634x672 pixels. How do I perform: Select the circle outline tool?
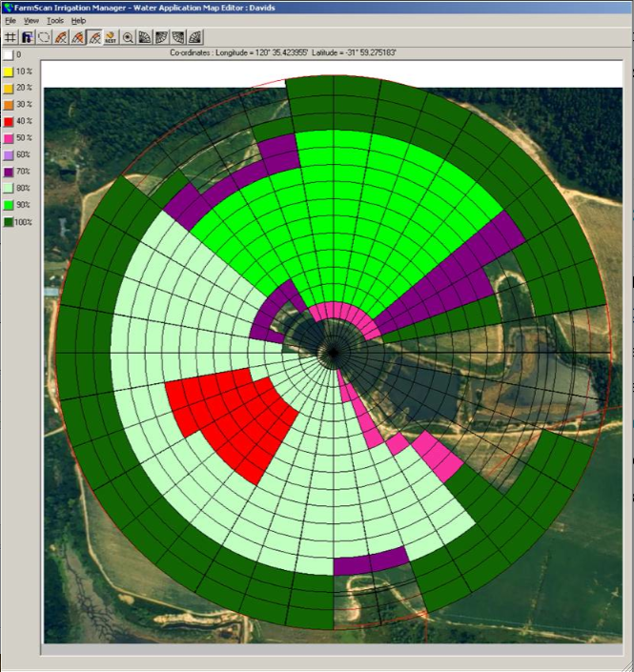[44, 38]
